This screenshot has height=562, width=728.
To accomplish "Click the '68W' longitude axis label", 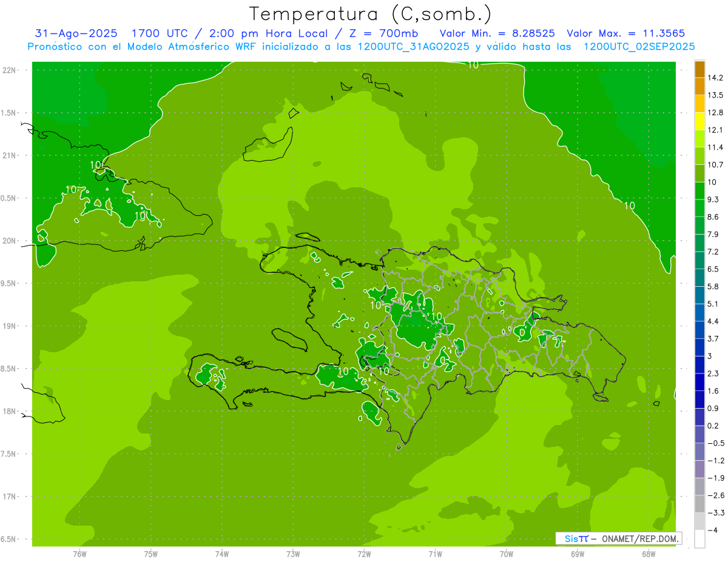I will click(x=649, y=554).
